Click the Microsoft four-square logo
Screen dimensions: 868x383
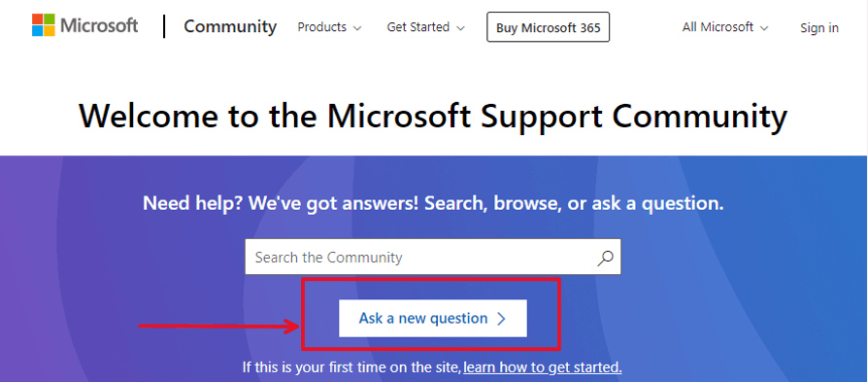pyautogui.click(x=43, y=25)
